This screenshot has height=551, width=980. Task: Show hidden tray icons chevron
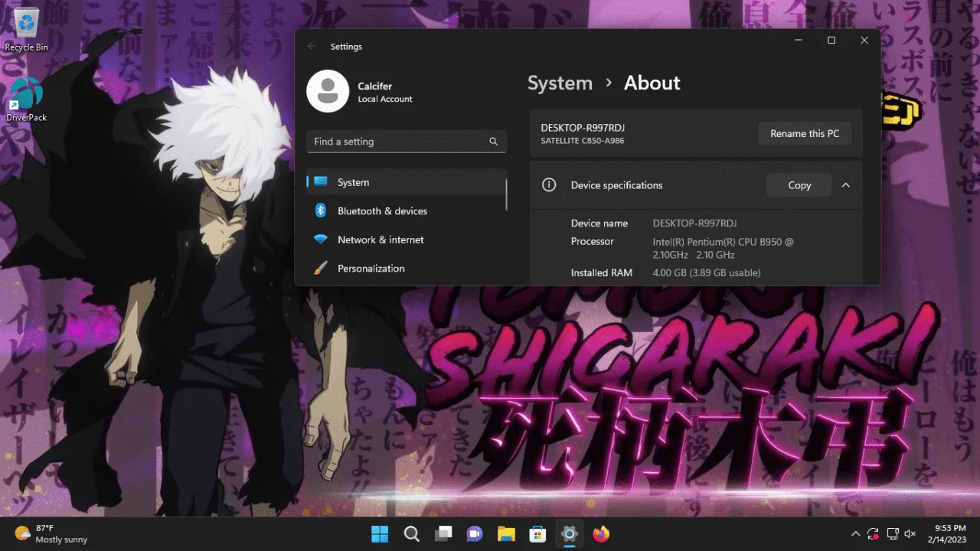856,533
